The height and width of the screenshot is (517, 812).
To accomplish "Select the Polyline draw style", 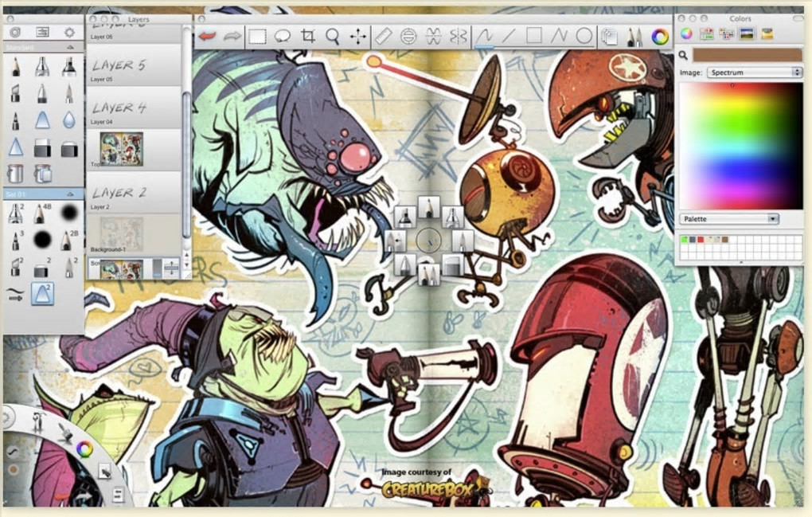I will point(559,37).
